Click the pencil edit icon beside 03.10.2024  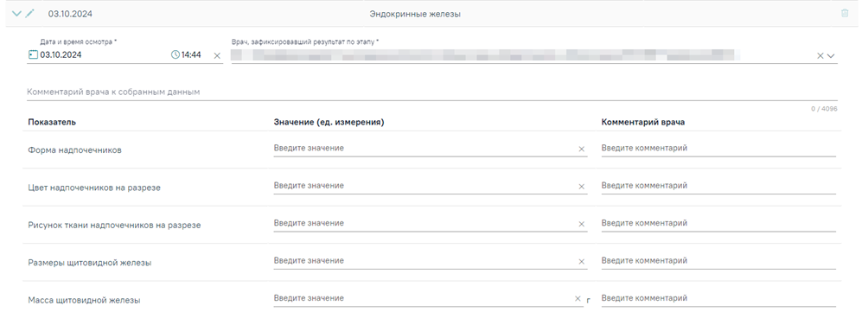(x=30, y=13)
